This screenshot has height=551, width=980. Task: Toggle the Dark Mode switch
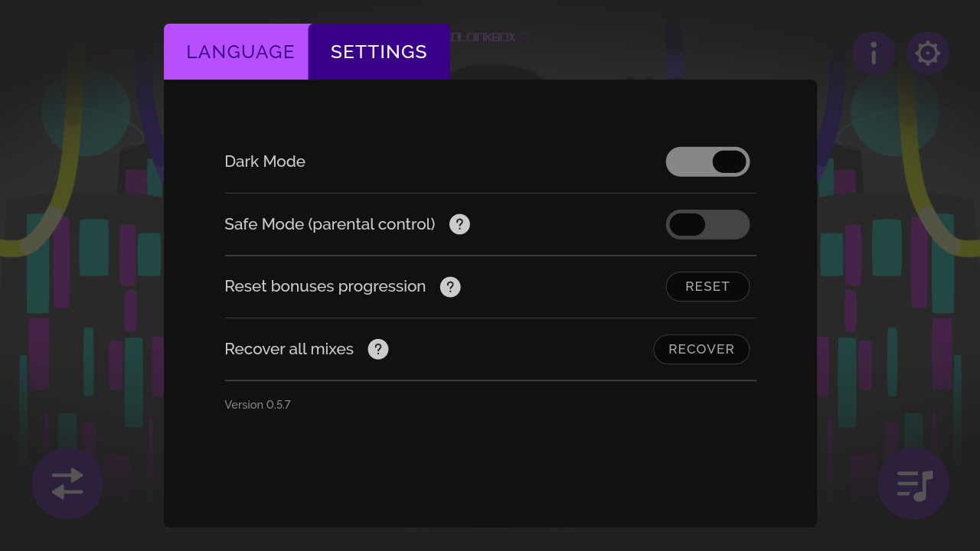707,161
